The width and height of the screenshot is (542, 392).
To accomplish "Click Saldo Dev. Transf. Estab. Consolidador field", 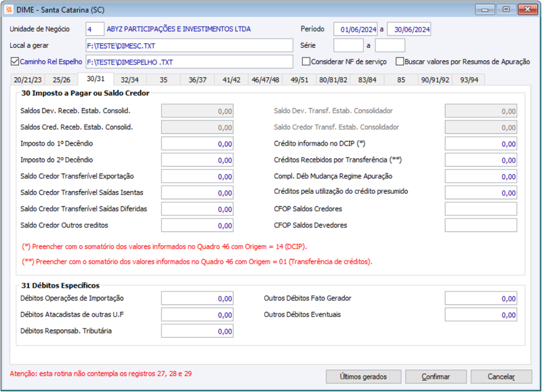I will (x=481, y=111).
